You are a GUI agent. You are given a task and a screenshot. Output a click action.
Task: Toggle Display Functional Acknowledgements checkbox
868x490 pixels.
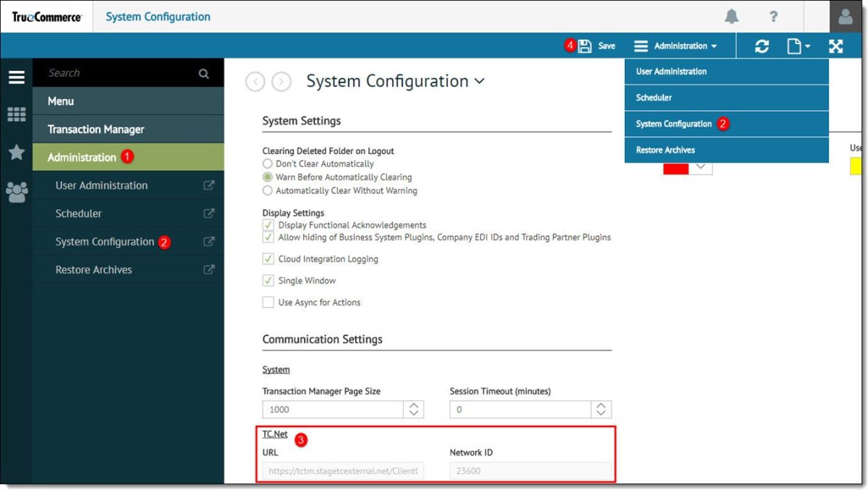268,225
